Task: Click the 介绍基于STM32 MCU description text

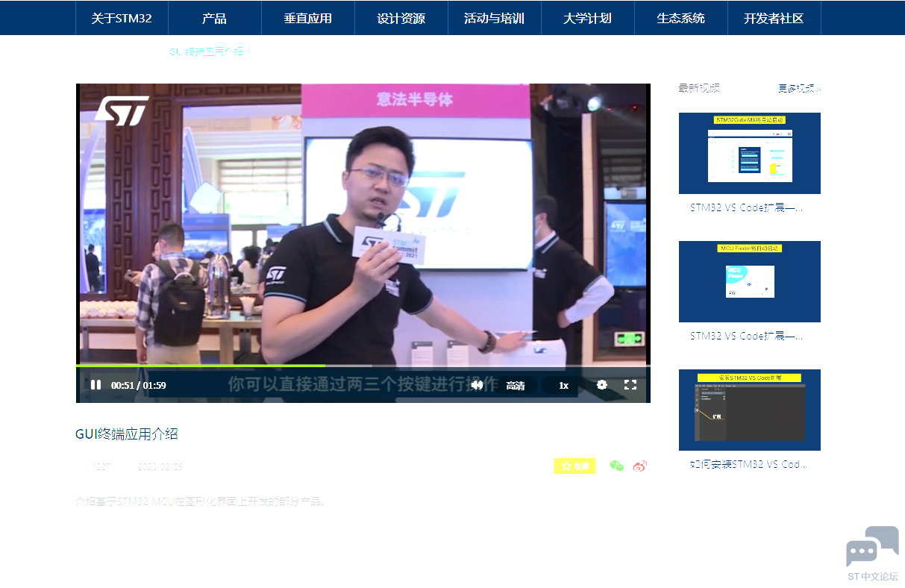Action: (201, 501)
